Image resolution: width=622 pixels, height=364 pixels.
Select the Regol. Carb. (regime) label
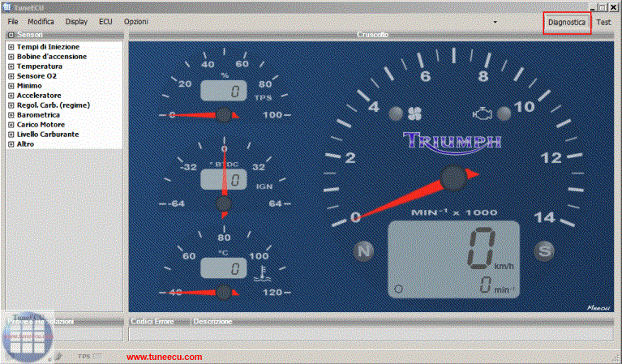(x=54, y=105)
